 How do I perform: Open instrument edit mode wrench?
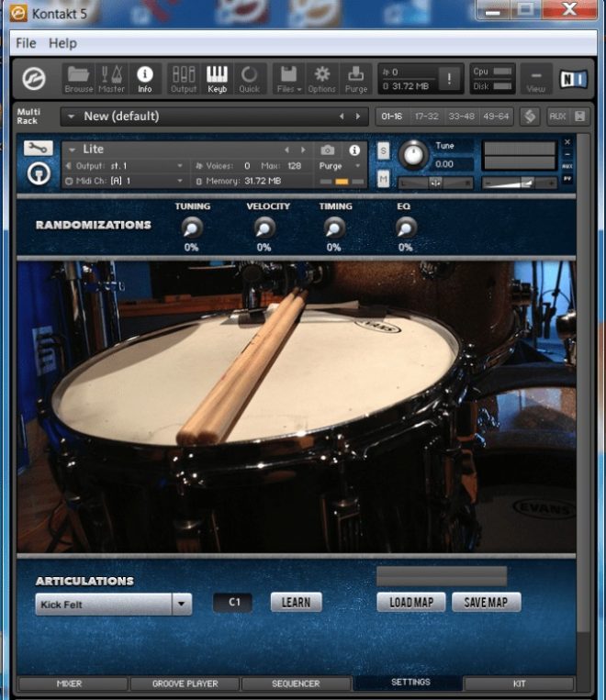[x=39, y=149]
